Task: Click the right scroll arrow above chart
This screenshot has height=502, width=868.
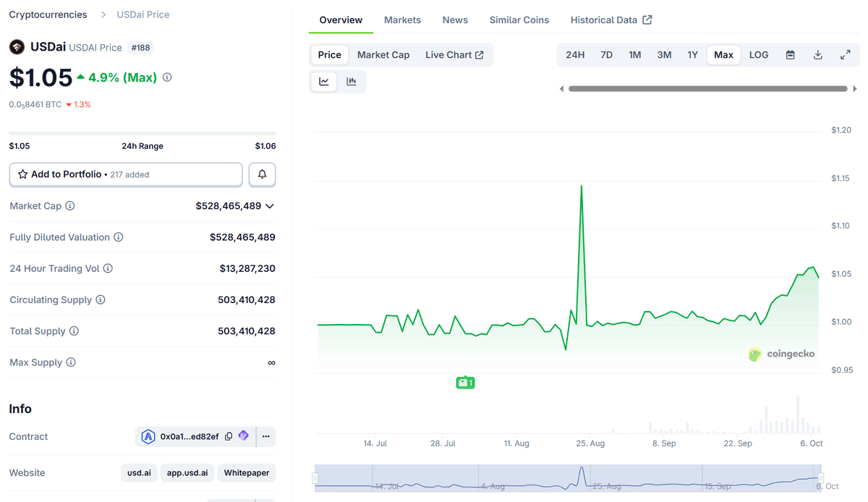Action: (x=855, y=89)
